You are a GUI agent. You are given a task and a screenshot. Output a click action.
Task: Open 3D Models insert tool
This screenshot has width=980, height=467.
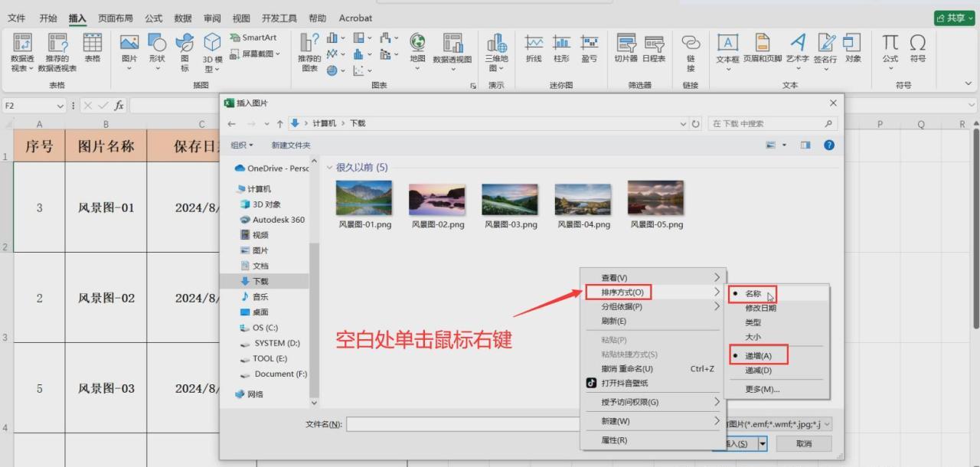click(212, 53)
